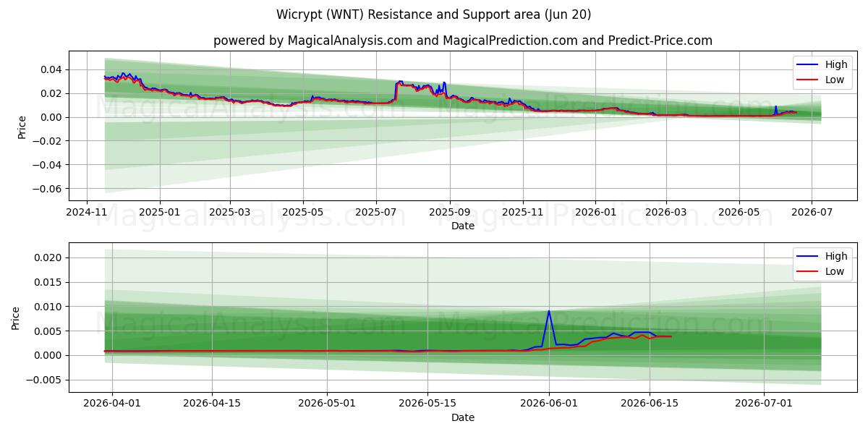868x434 pixels.
Task: Click the '0.000' y-axis tick on the bottom chart
Action: (x=50, y=355)
